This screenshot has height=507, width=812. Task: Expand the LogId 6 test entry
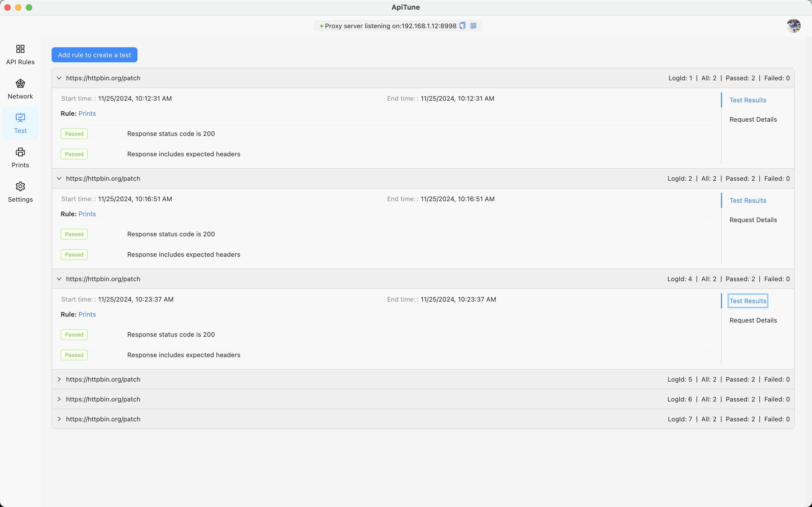[59, 399]
